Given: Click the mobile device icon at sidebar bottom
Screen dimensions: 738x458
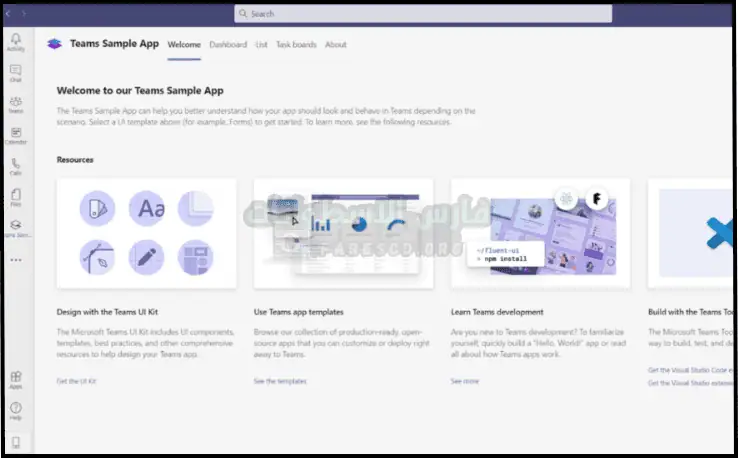Looking at the screenshot, I should point(15,442).
